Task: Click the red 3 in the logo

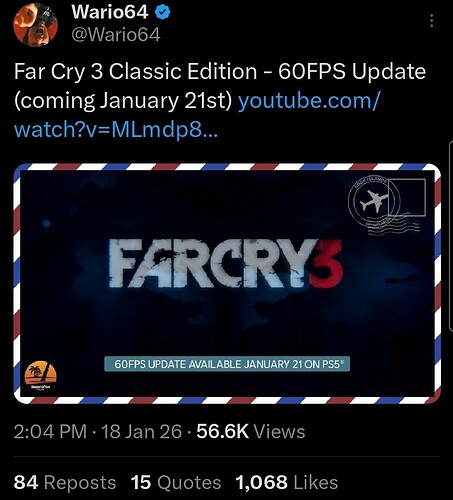Action: [326, 264]
